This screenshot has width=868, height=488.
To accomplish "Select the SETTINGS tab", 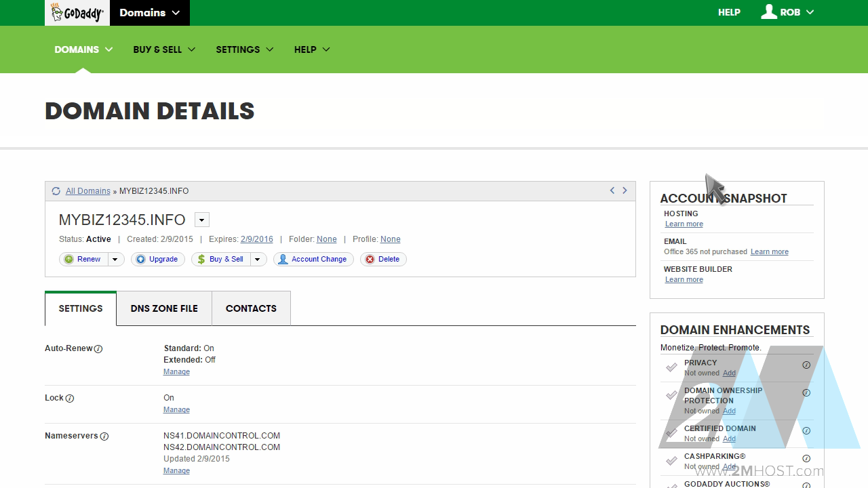I will click(81, 308).
